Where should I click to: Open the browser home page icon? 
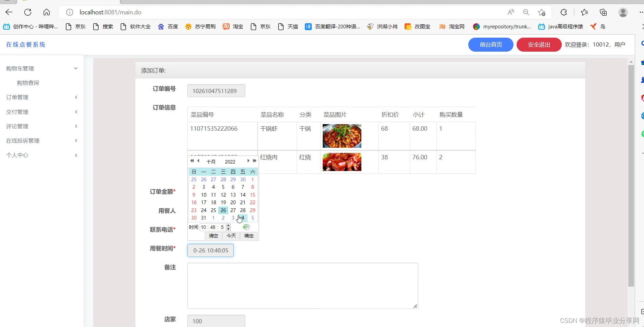(x=47, y=12)
